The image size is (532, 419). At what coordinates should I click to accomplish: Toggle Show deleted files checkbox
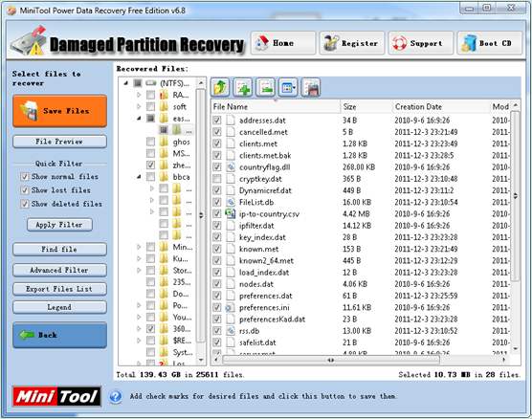[25, 204]
